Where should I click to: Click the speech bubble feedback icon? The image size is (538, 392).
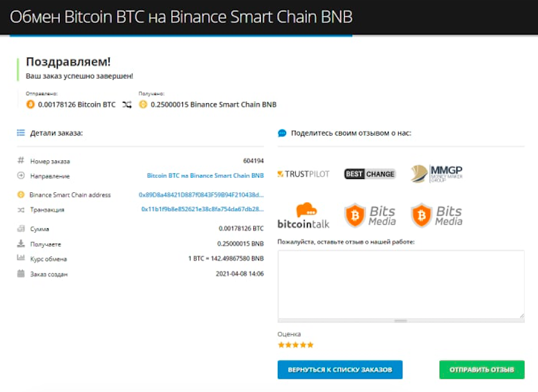click(282, 133)
